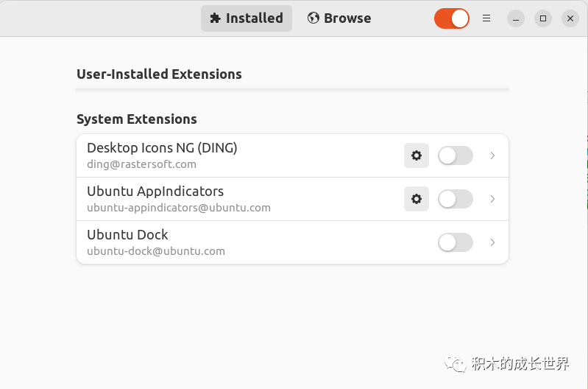Click ding@rastersoft.com identifier text
The image size is (588, 389).
pos(142,164)
